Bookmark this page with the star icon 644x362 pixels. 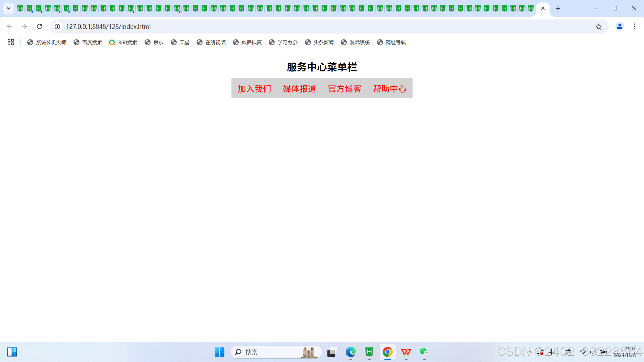tap(599, 26)
